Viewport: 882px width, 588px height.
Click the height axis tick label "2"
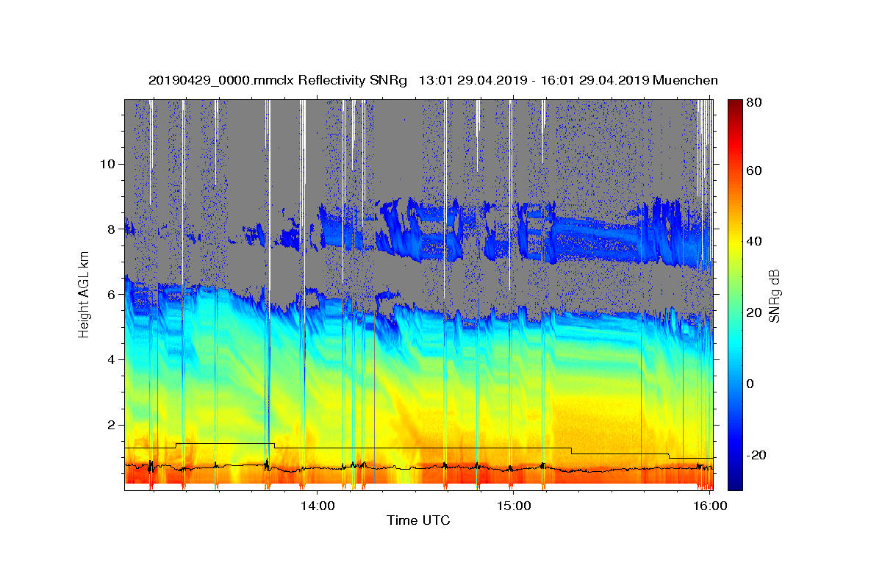[x=110, y=425]
